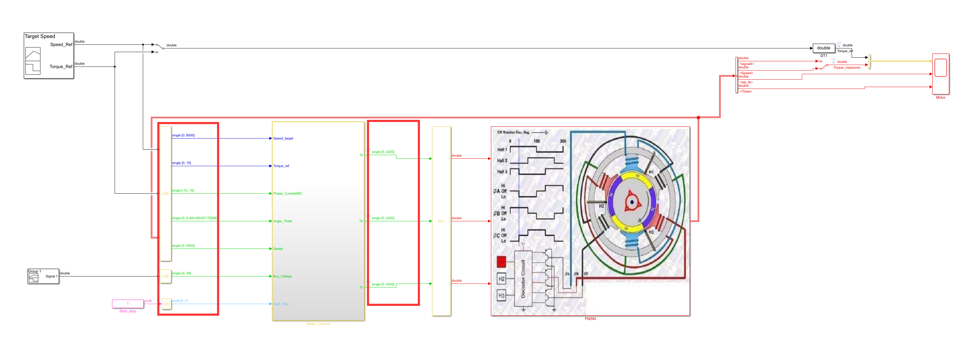The image size is (980, 339).
Task: Select the tall C/D conversion block
Action: 166,193
